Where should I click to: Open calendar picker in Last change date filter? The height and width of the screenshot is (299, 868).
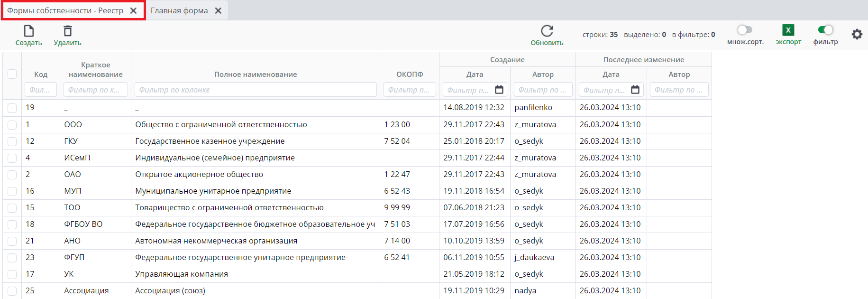(635, 90)
